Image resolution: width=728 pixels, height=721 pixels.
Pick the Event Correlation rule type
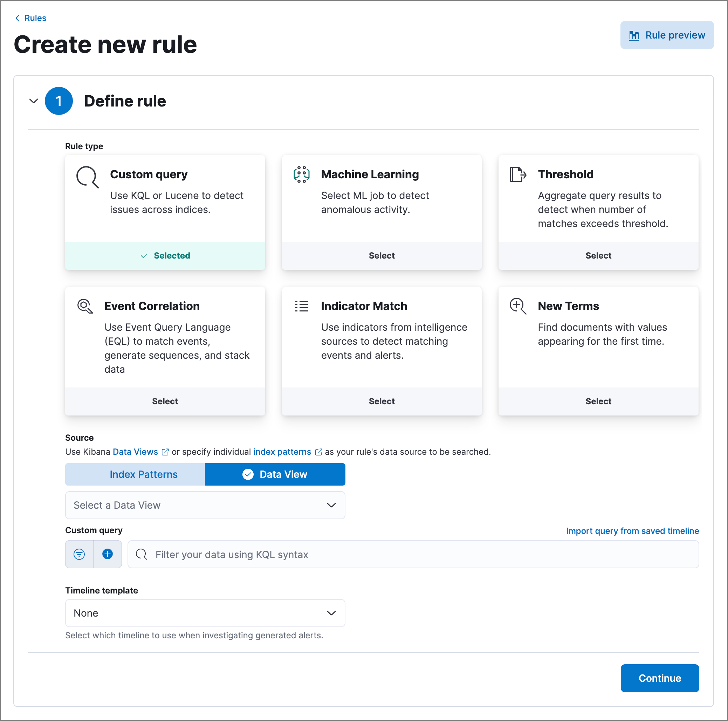coord(165,401)
